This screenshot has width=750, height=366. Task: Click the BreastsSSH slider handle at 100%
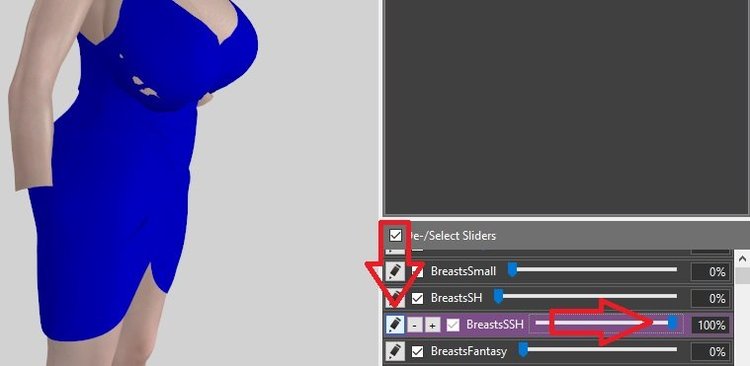[x=673, y=323]
